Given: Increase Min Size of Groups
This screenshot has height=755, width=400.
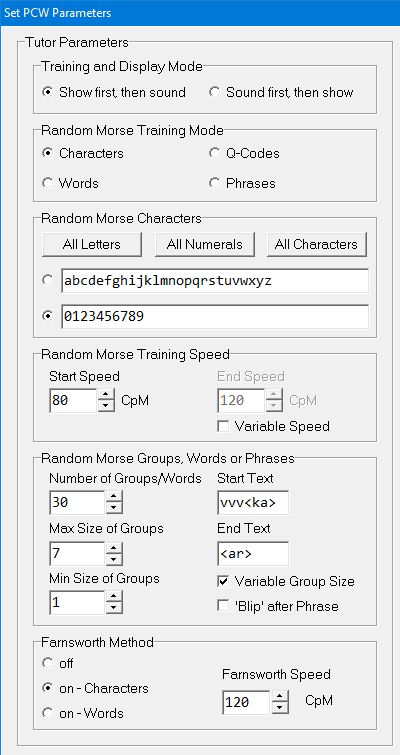Looking at the screenshot, I should pyautogui.click(x=114, y=597).
